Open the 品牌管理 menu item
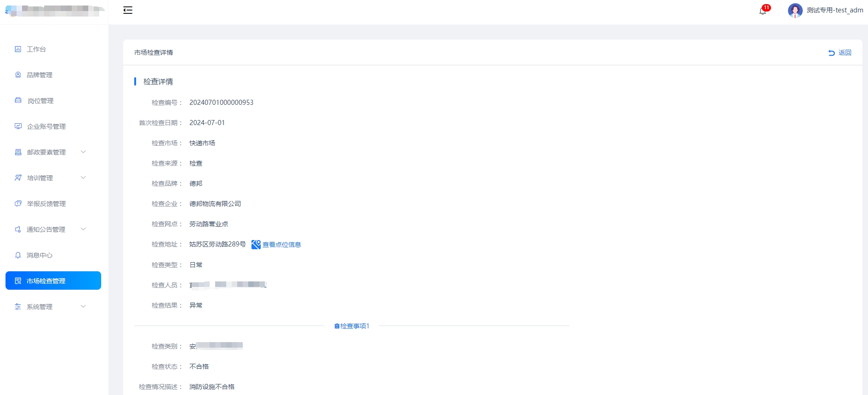The width and height of the screenshot is (868, 395). pyautogui.click(x=53, y=74)
